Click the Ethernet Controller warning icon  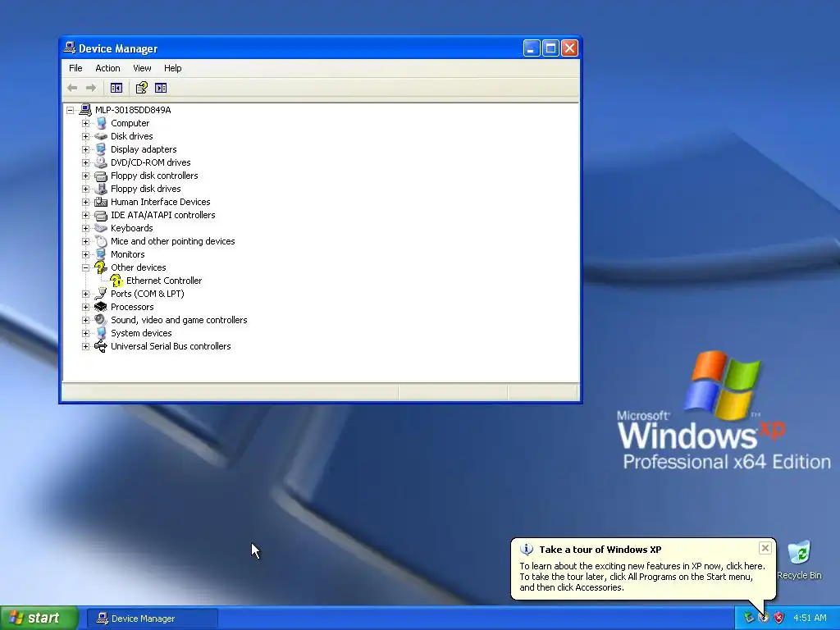[116, 281]
